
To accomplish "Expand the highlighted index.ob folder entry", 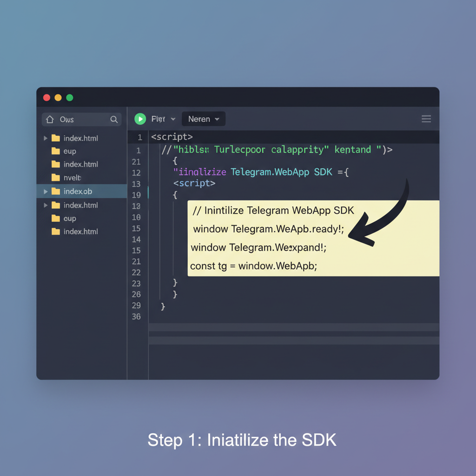I will (x=45, y=191).
